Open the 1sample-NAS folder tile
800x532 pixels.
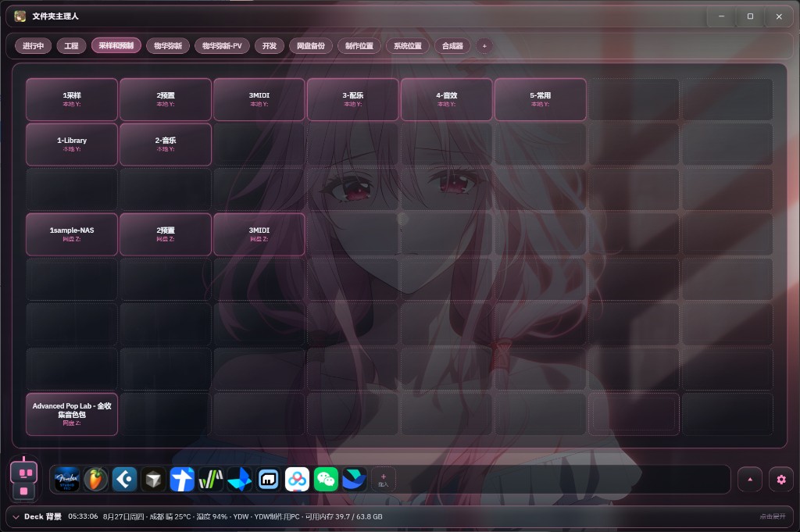72,234
